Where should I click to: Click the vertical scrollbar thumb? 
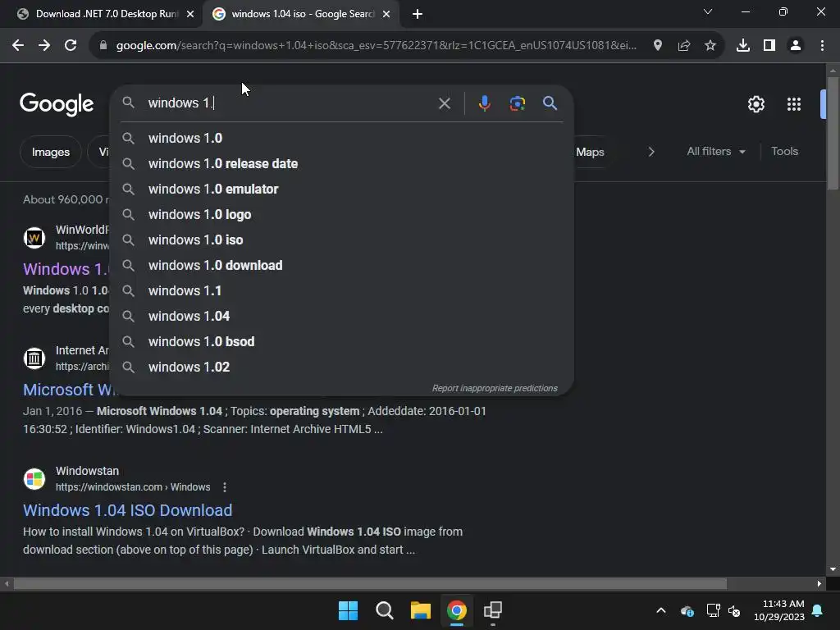(833, 133)
